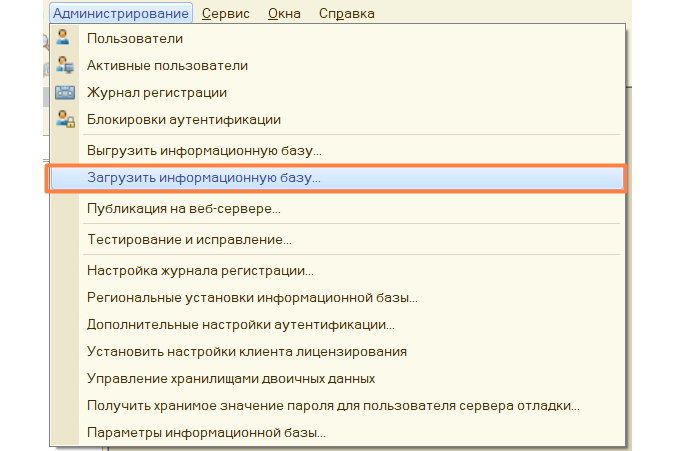This screenshot has width=676, height=451.
Task: Open Дополнительные настройки аутентификации
Action: [x=338, y=325]
